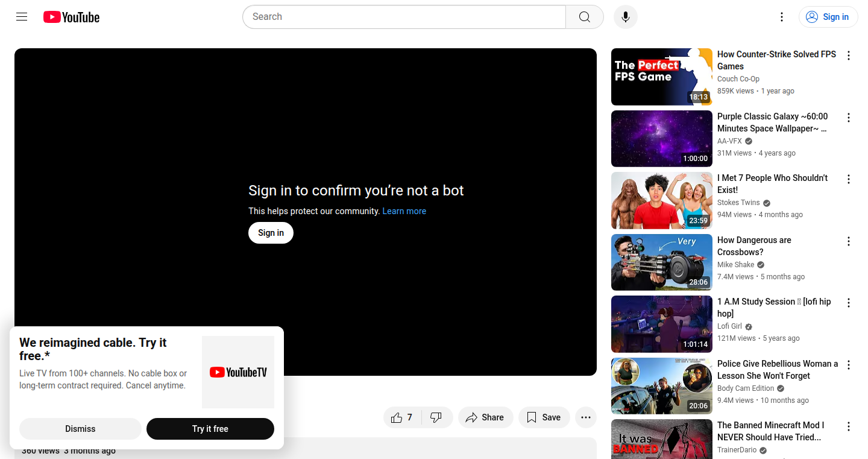Click the TrainerDario verified badge

point(763,451)
